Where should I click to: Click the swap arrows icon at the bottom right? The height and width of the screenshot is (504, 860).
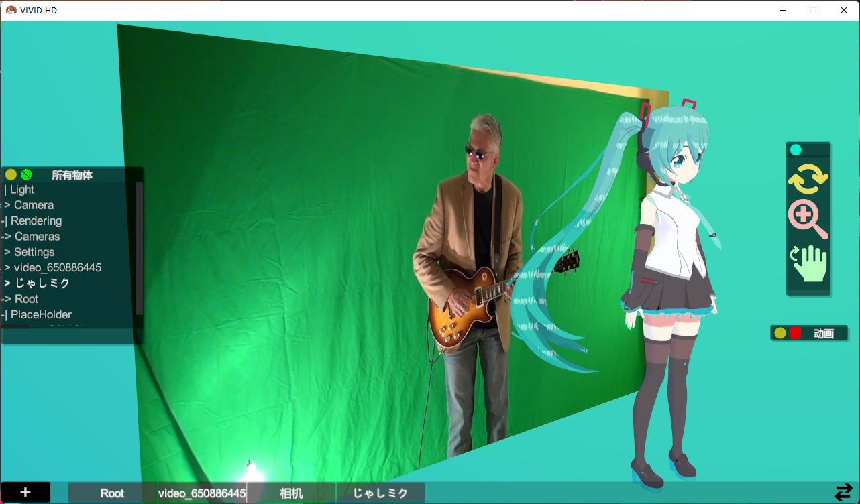click(x=843, y=493)
